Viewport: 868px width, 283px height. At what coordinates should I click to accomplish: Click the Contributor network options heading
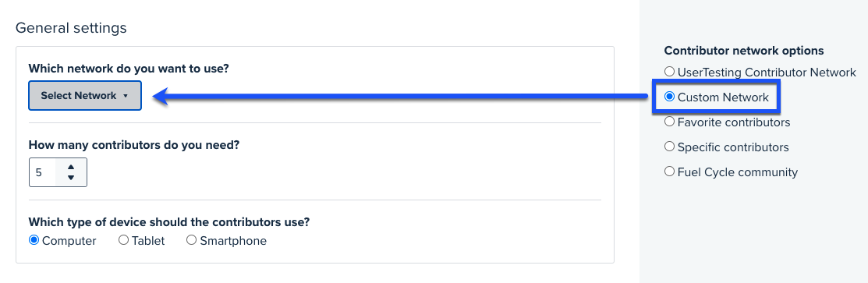click(x=744, y=51)
